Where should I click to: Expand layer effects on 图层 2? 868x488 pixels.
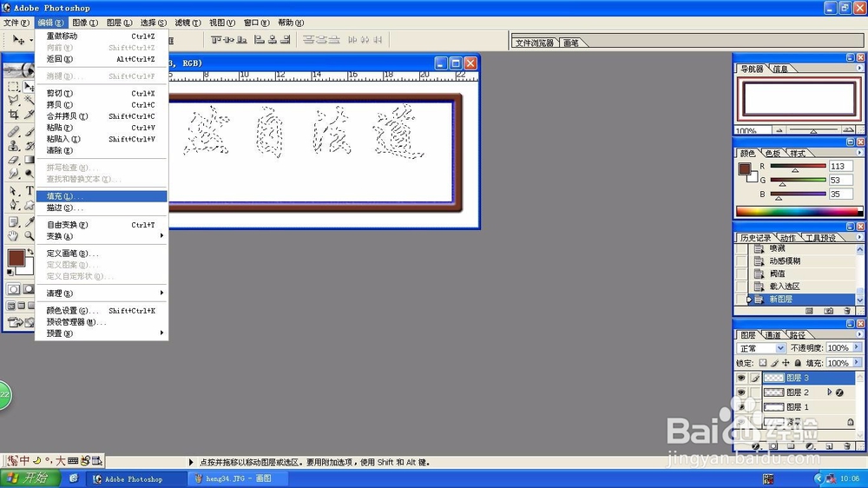click(829, 392)
